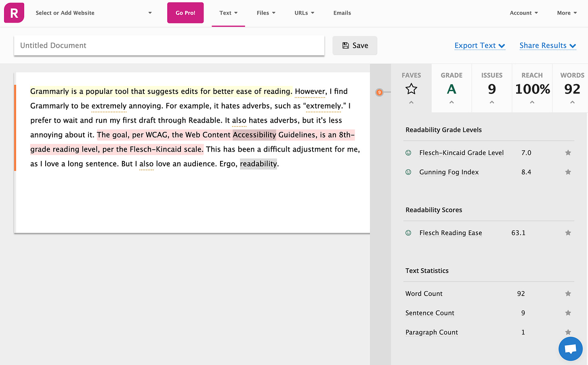This screenshot has width=588, height=365.
Task: Expand the Grade A panel
Action: point(451,102)
